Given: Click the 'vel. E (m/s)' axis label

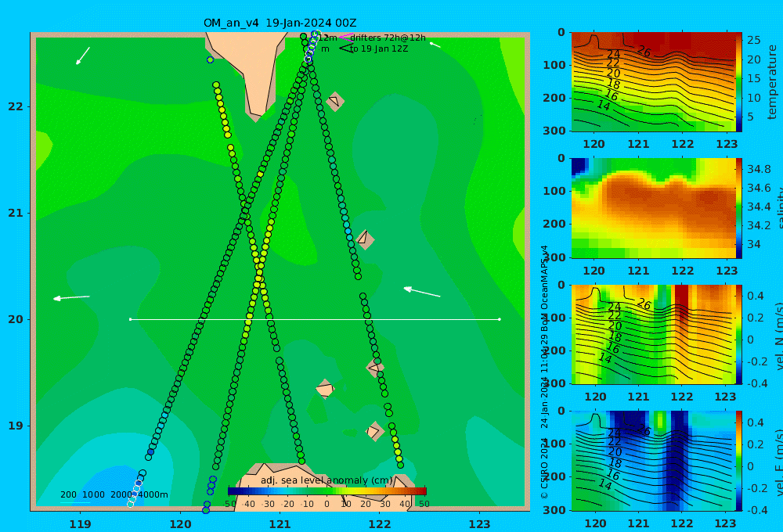Looking at the screenshot, I should pyautogui.click(x=780, y=462).
